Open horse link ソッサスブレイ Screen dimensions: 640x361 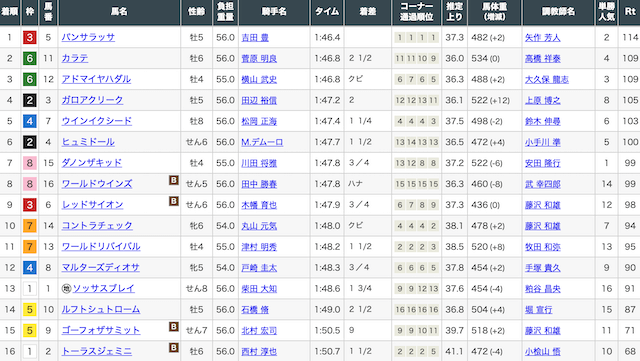pyautogui.click(x=104, y=288)
